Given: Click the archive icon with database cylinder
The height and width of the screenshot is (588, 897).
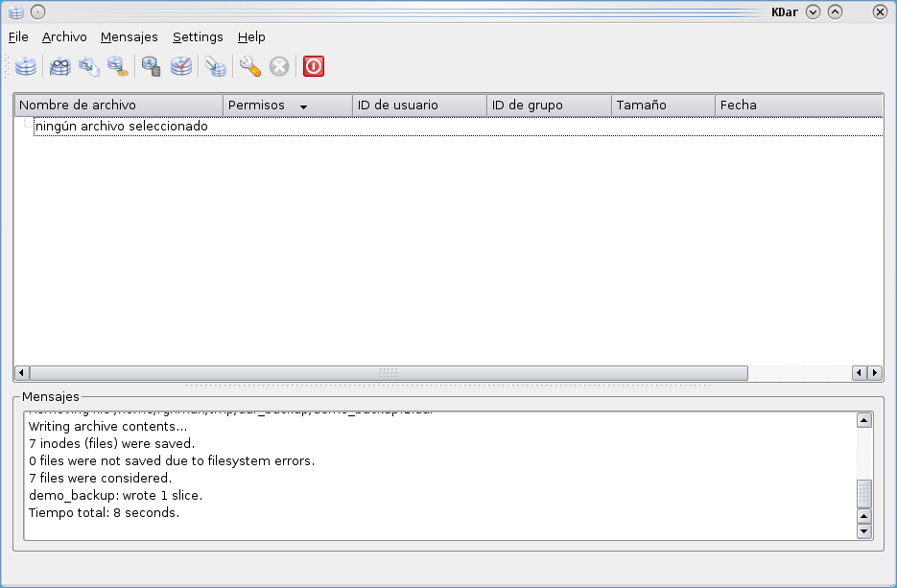Looking at the screenshot, I should pyautogui.click(x=152, y=66).
